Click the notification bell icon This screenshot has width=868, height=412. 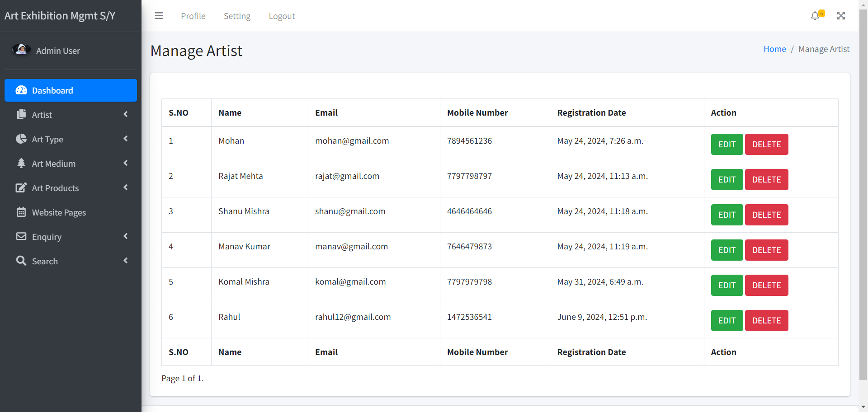tap(815, 15)
